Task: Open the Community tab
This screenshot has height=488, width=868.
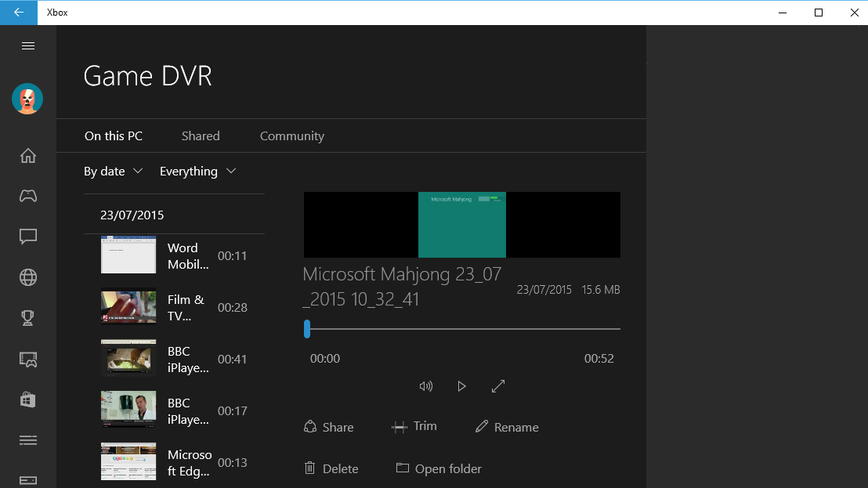Action: (291, 136)
